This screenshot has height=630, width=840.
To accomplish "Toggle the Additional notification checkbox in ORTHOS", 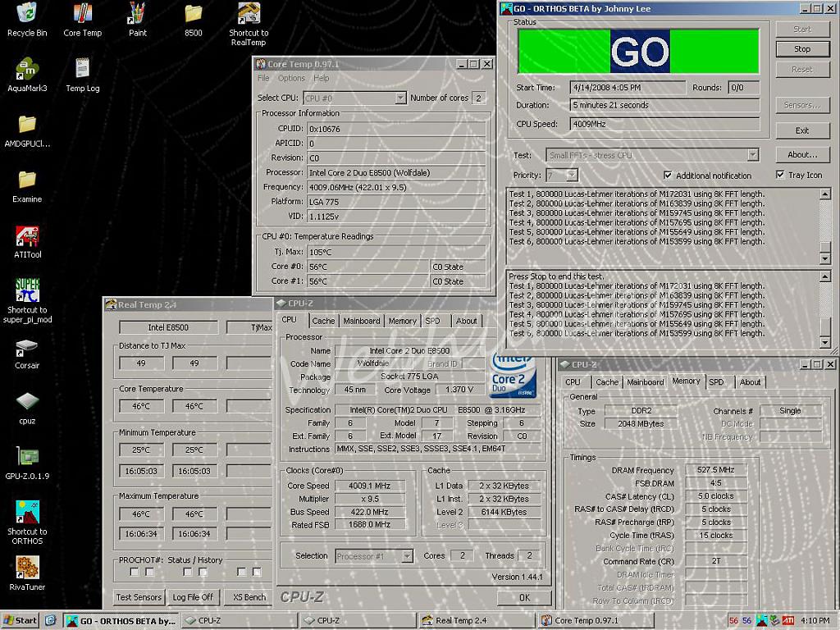I will 668,176.
